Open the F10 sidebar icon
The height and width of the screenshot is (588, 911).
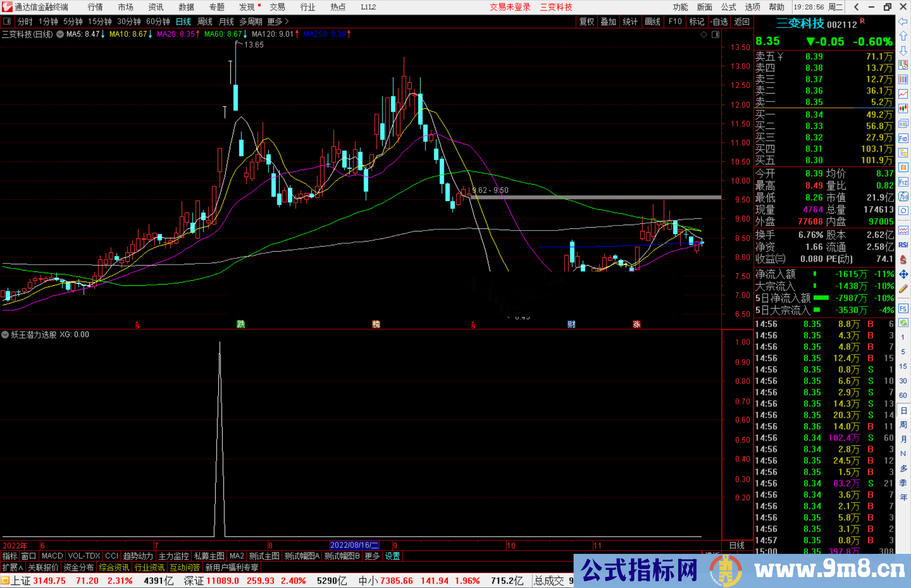point(903,138)
